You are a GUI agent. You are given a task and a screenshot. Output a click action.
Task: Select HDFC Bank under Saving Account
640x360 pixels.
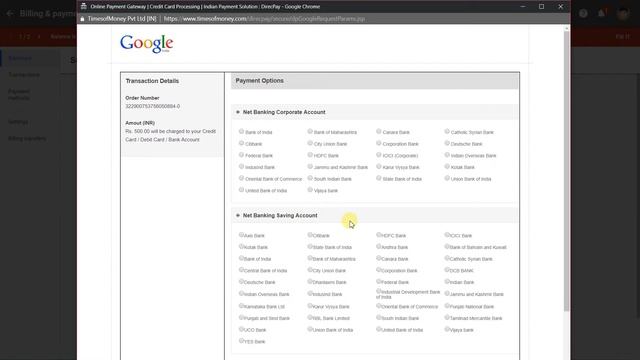378,235
